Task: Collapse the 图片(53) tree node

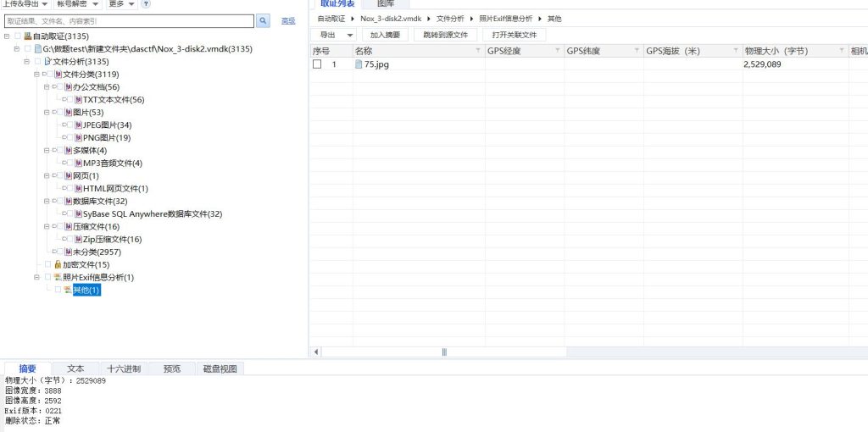Action: tap(45, 113)
